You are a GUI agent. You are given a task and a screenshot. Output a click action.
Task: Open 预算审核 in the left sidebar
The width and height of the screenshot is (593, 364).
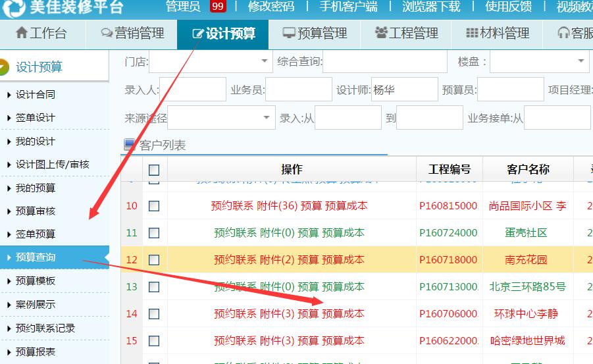point(36,211)
